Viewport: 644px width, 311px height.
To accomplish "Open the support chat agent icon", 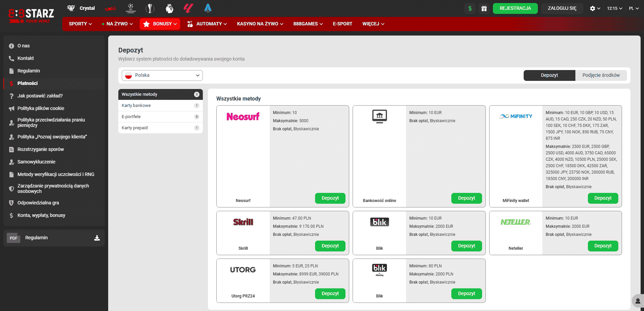I will point(638,301).
